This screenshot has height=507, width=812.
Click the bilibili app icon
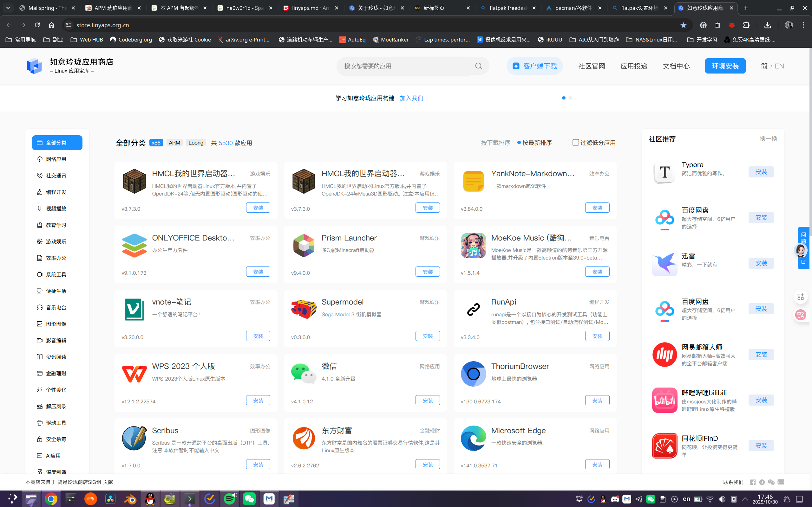(x=665, y=400)
